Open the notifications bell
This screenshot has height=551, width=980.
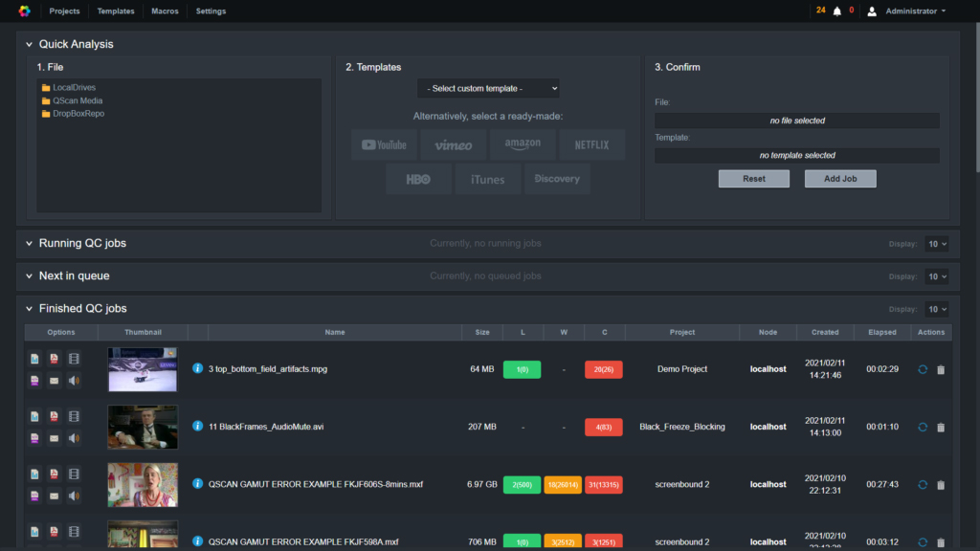(x=836, y=11)
